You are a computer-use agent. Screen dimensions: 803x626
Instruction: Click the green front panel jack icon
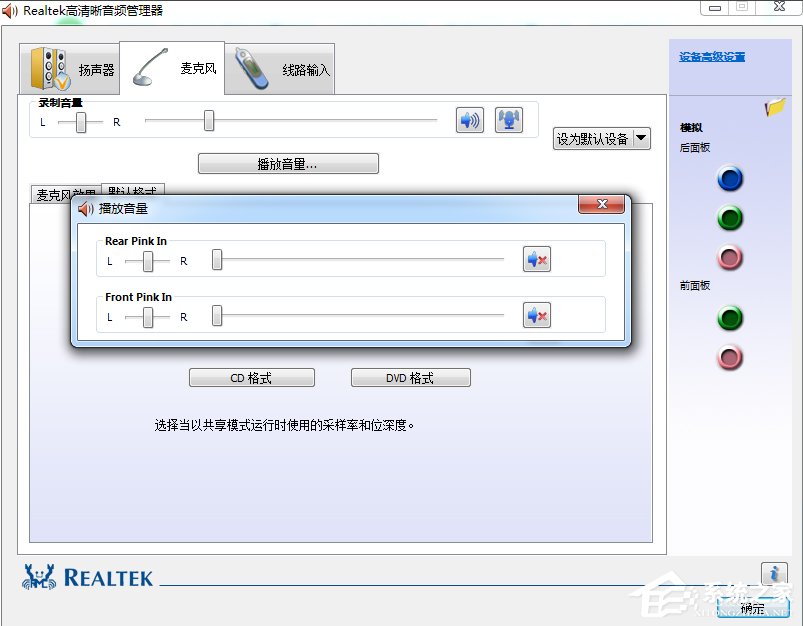tap(730, 319)
